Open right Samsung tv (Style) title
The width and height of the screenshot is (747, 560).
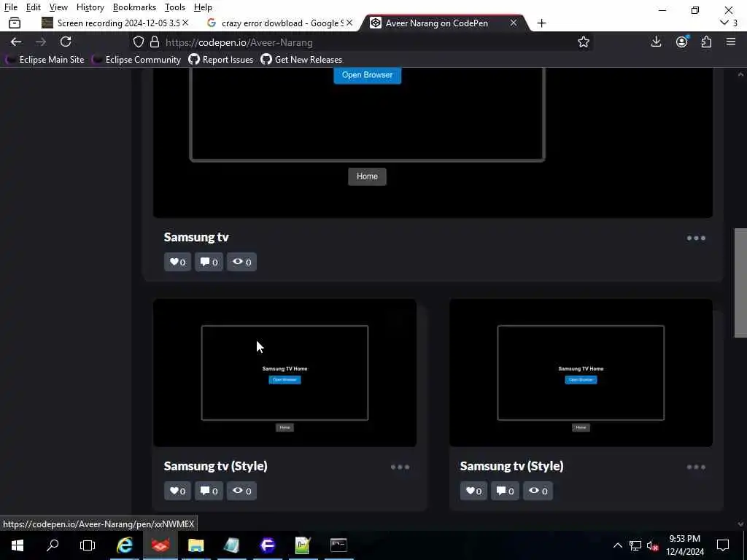pos(511,466)
